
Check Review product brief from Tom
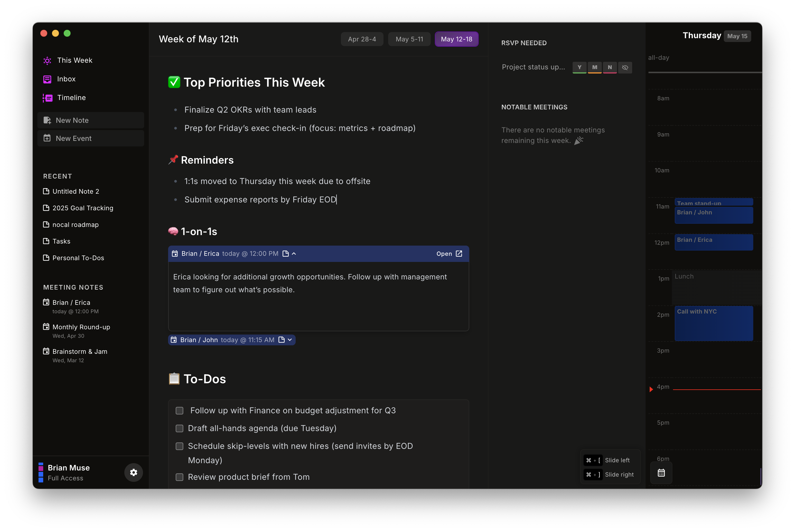pyautogui.click(x=179, y=477)
